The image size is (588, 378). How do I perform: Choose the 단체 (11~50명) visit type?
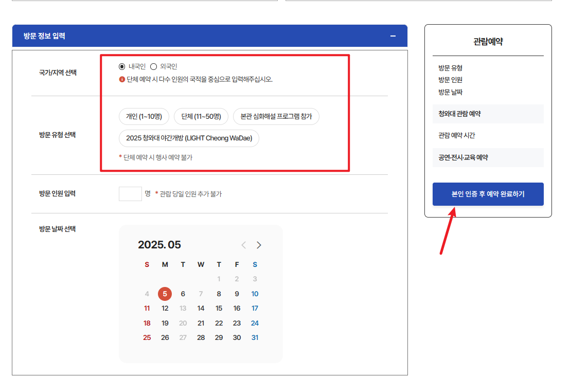[x=202, y=116]
